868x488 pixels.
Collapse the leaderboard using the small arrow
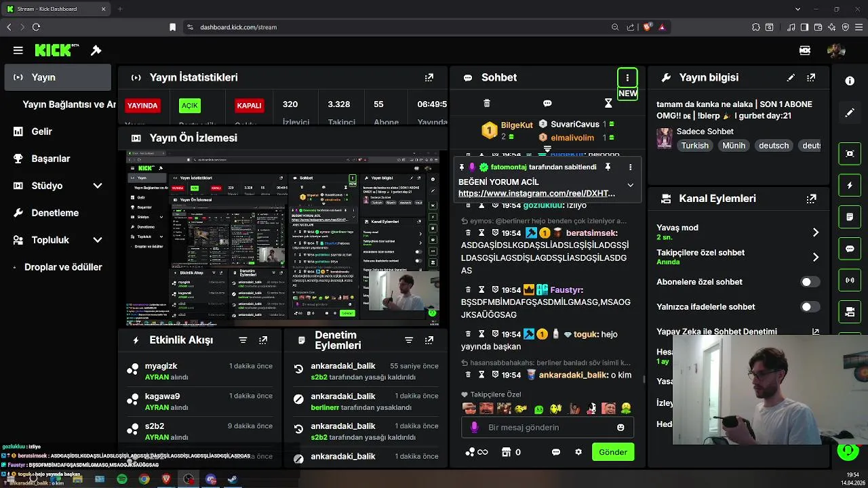point(547,148)
